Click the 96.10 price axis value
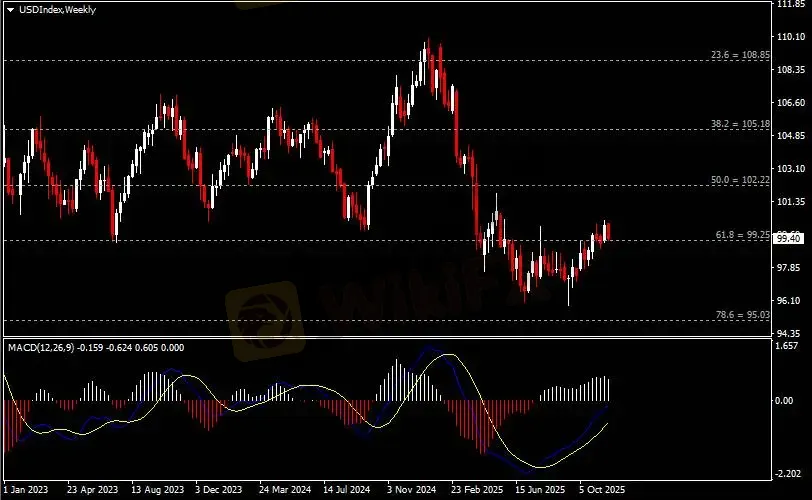812x500 pixels. (791, 300)
